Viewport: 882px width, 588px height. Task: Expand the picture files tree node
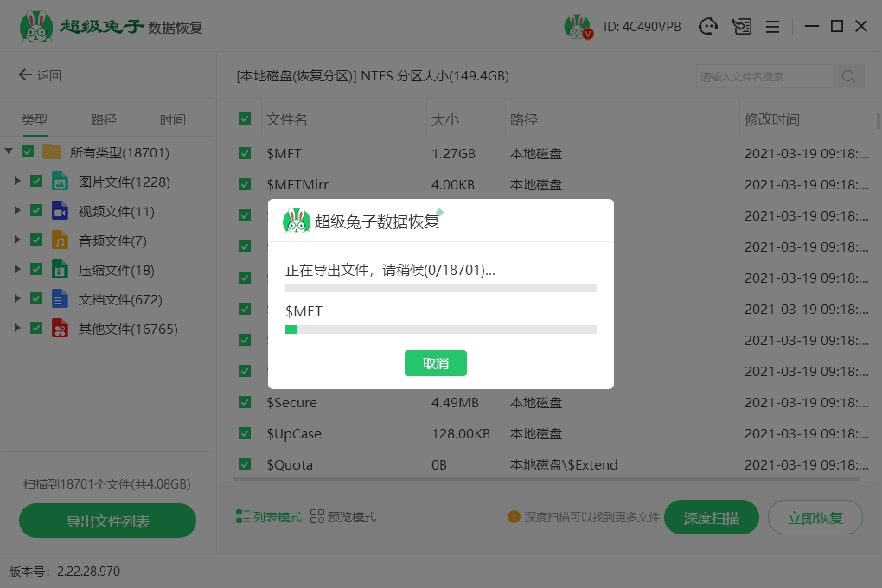(16, 182)
